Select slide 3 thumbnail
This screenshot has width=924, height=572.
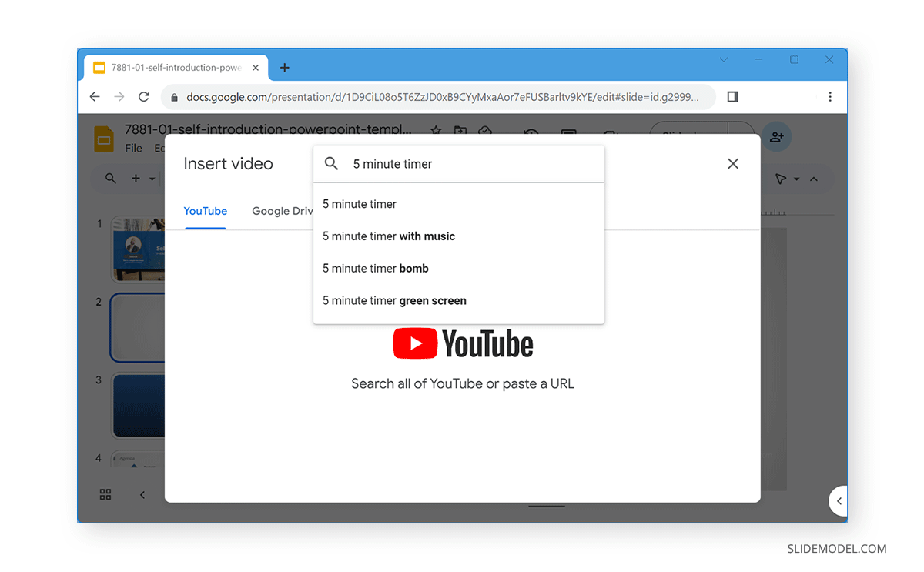pyautogui.click(x=139, y=406)
